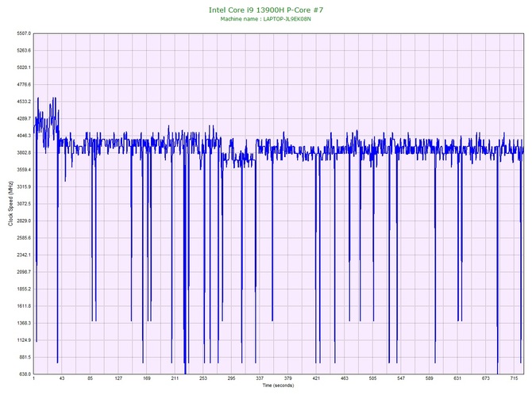Select the 4289.7 y-axis value

coord(24,119)
